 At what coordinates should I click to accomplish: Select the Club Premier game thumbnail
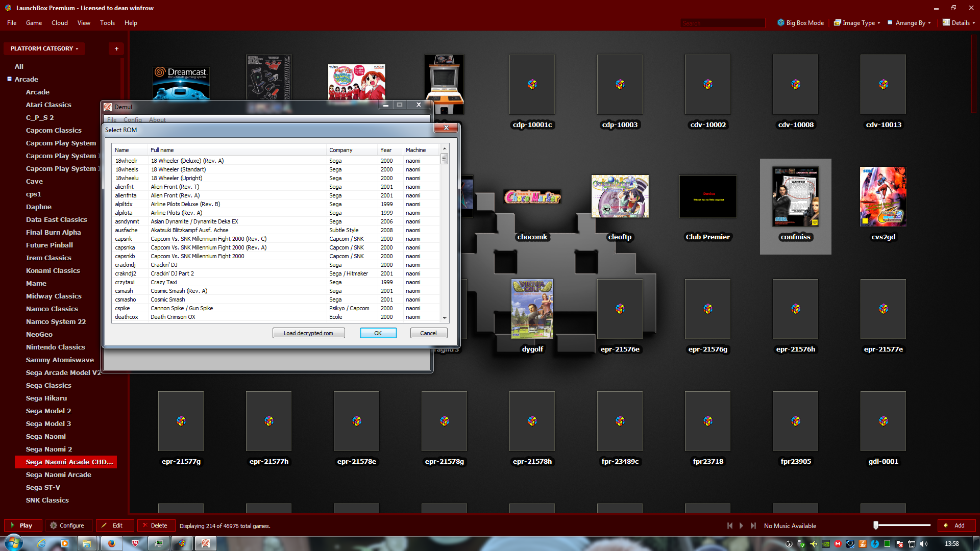click(707, 196)
